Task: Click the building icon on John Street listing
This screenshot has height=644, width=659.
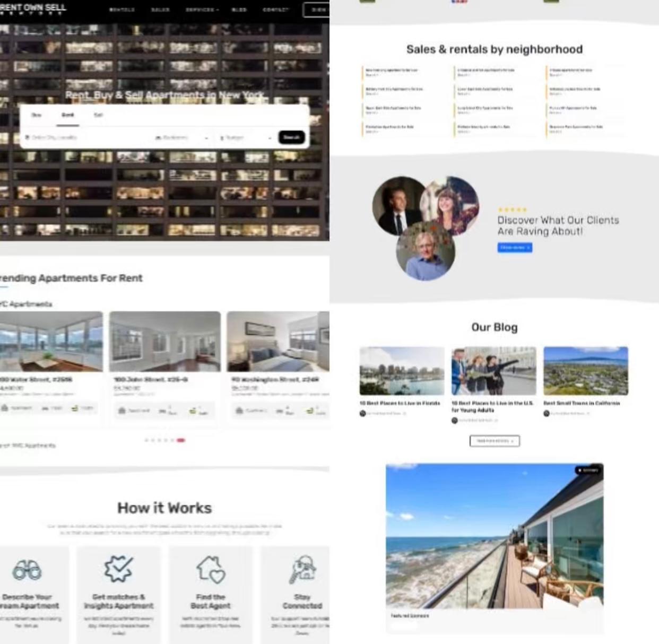Action: (122, 411)
